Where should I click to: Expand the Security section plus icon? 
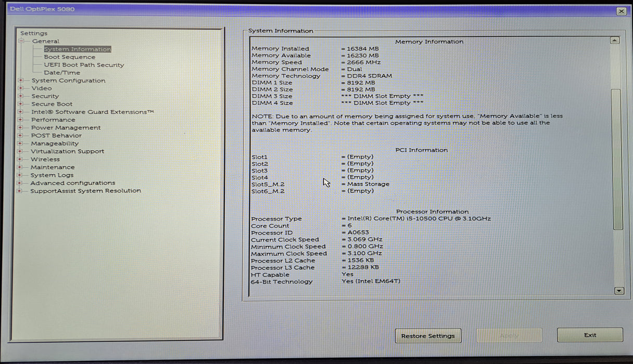(21, 96)
